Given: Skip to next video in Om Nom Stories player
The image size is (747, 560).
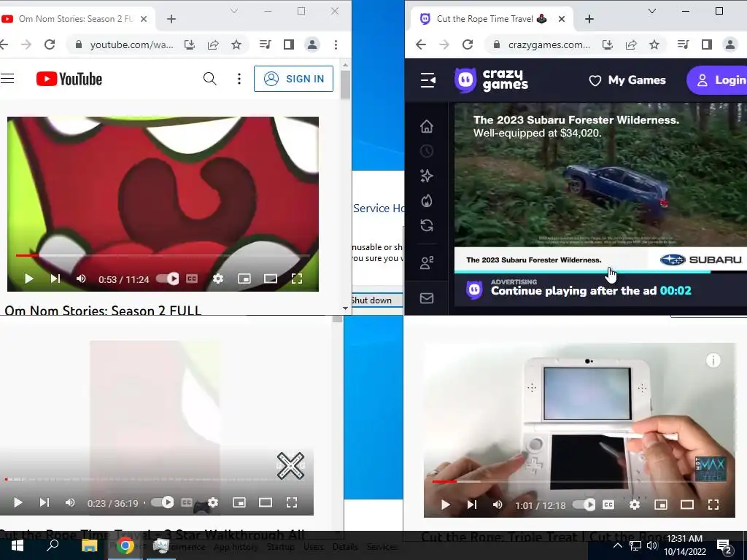Looking at the screenshot, I should click(x=55, y=279).
